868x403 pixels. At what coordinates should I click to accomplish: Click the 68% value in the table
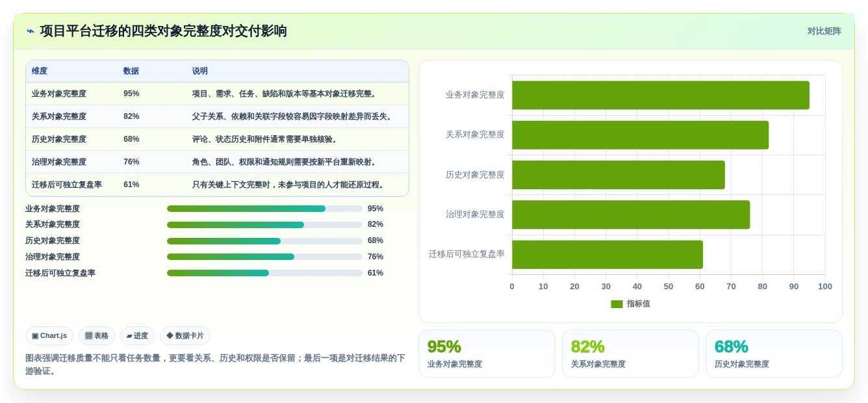[x=131, y=139]
